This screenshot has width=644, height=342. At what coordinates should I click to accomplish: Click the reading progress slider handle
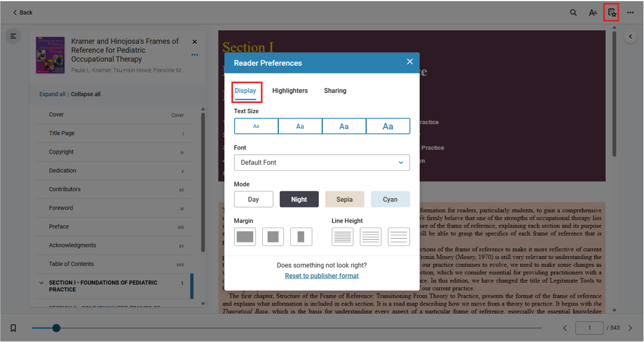[x=56, y=328]
